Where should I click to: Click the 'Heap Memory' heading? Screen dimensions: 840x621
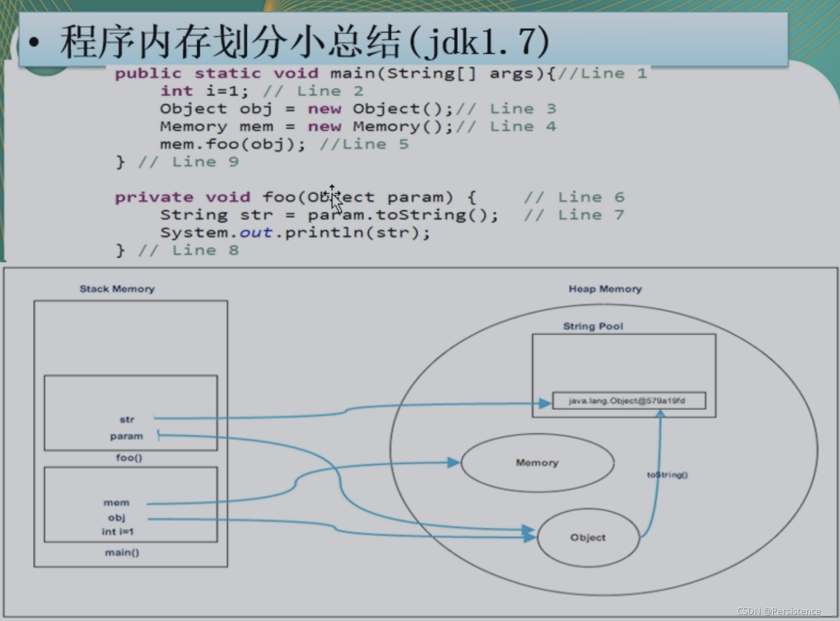point(605,289)
